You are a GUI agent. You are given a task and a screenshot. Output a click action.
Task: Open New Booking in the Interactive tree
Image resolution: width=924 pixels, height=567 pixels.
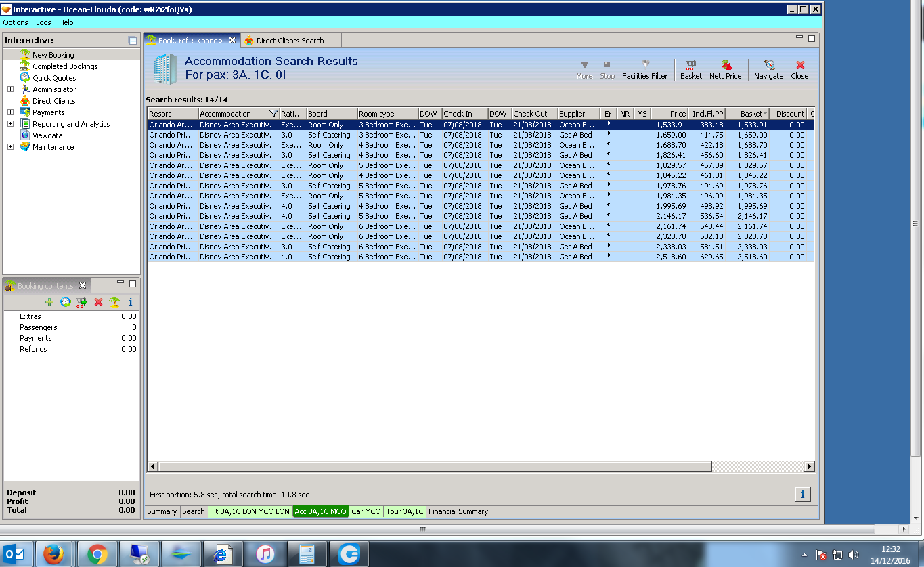(x=53, y=55)
